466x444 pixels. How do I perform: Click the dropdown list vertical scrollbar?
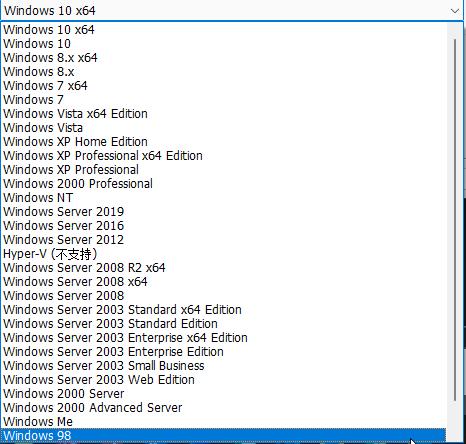(455, 220)
